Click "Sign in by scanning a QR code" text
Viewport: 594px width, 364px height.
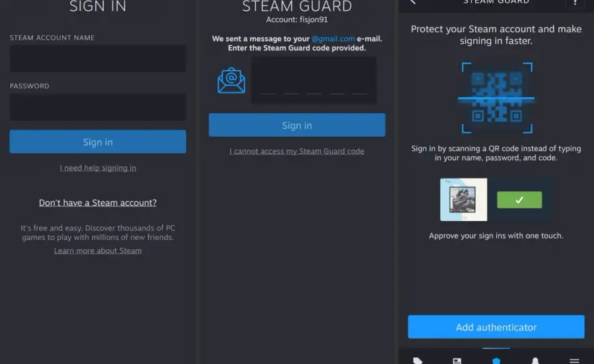click(496, 153)
